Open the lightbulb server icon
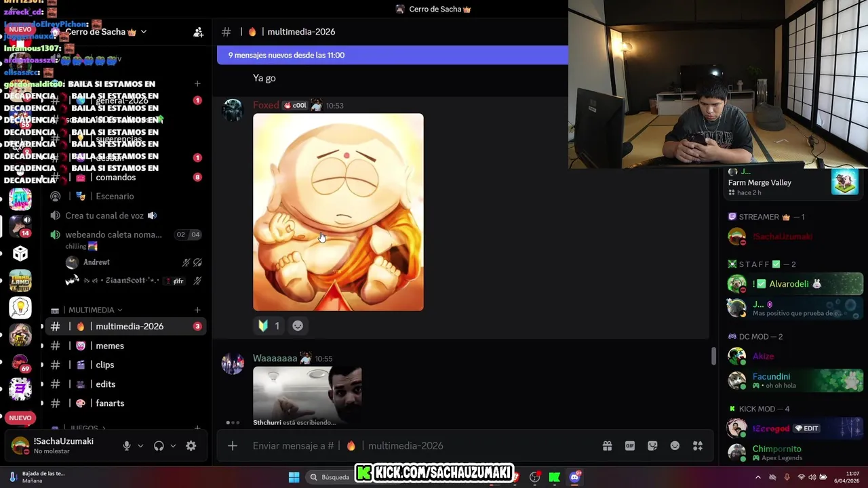 (x=20, y=308)
